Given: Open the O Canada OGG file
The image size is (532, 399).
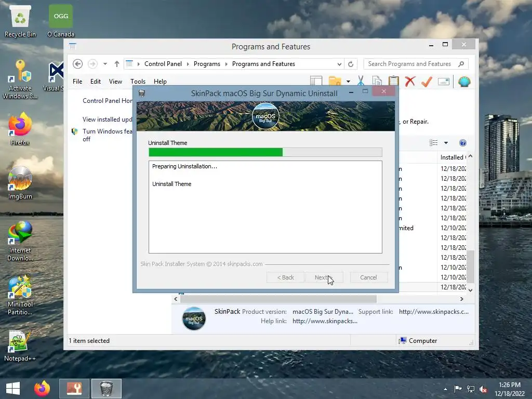Looking at the screenshot, I should (61, 21).
